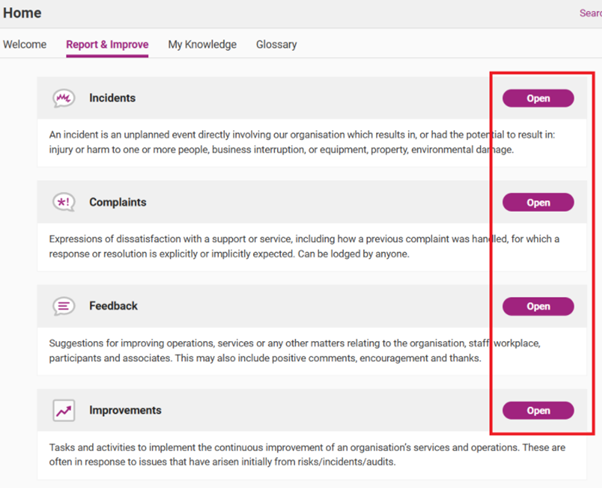
Task: Click the Improvements heading label
Action: 125,410
